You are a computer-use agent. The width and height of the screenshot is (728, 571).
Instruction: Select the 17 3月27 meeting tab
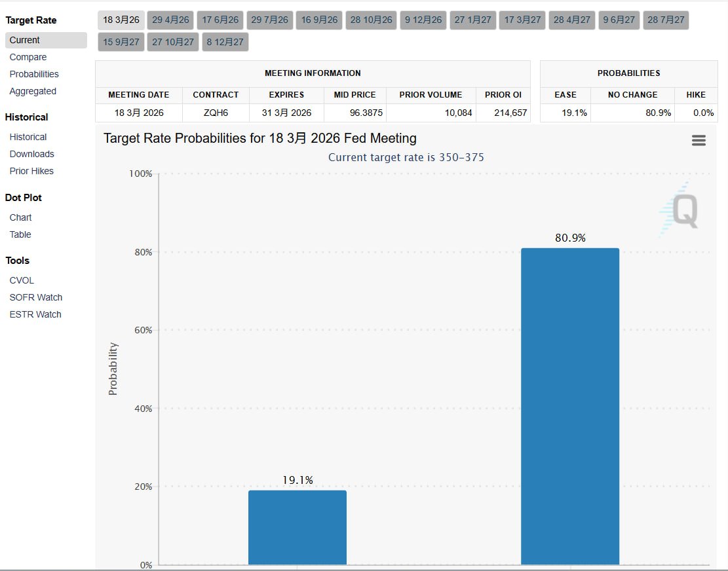(x=522, y=20)
